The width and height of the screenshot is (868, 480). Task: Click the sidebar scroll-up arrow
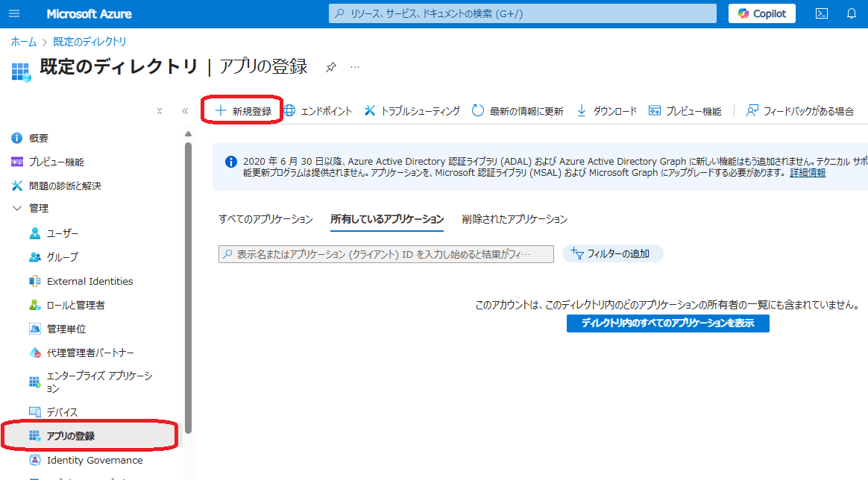tap(188, 134)
